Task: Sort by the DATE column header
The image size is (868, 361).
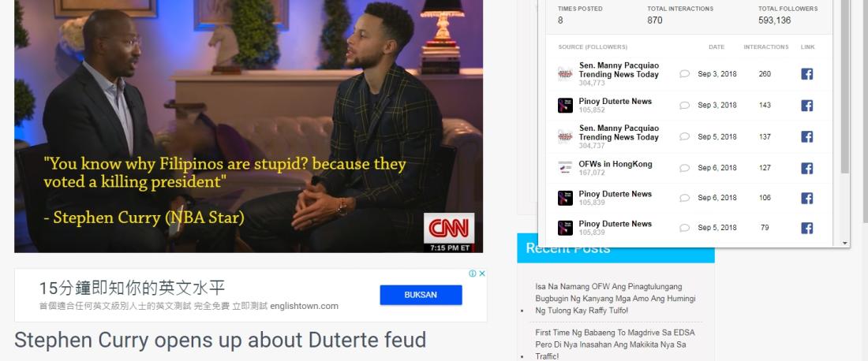Action: click(716, 47)
